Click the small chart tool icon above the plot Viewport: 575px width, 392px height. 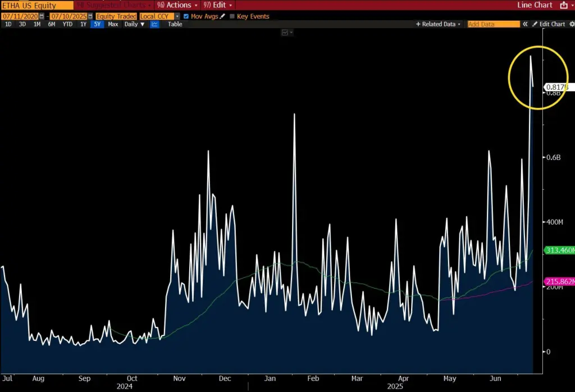click(x=285, y=32)
